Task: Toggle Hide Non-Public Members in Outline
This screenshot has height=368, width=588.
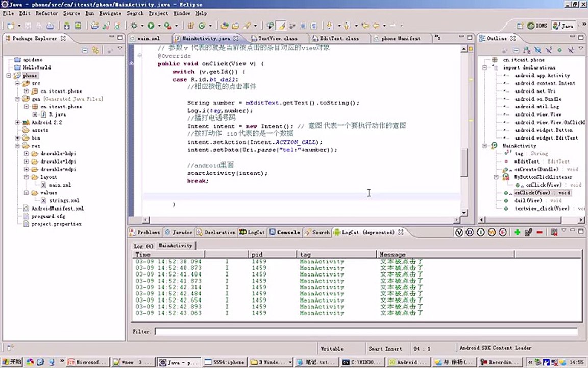Action: [559, 50]
